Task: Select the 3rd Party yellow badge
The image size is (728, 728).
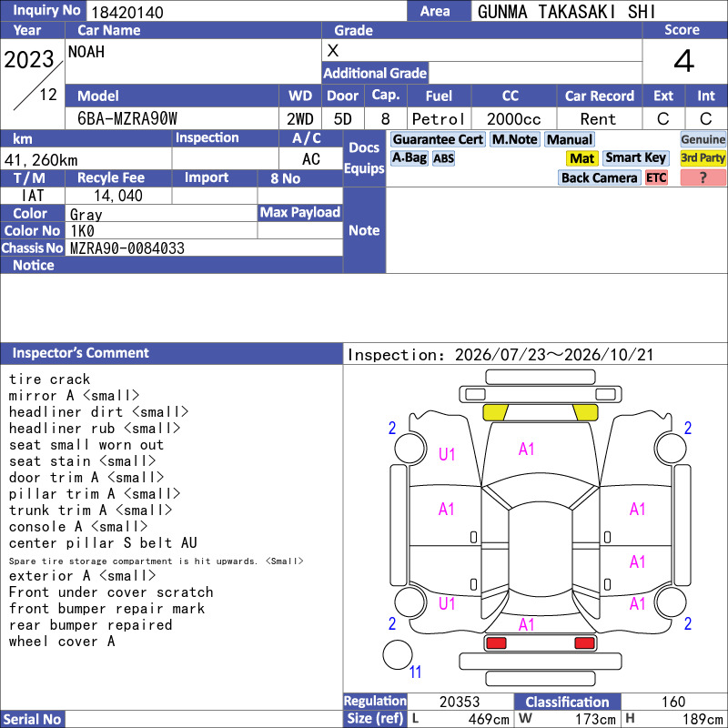Action: pos(703,158)
